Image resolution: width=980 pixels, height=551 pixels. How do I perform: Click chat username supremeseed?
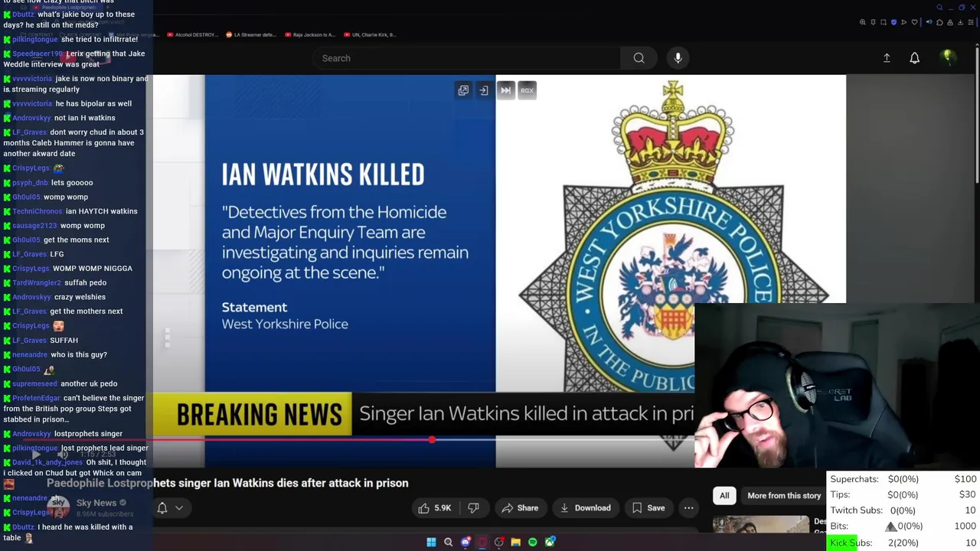tap(34, 383)
